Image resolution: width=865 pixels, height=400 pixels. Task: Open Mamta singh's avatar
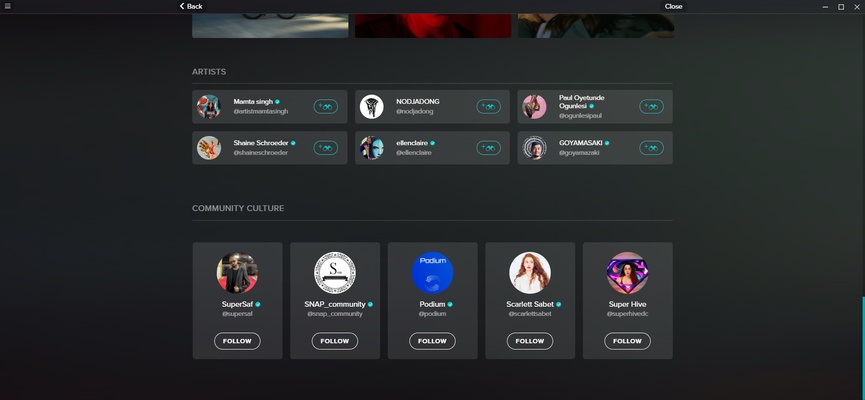[x=209, y=106]
